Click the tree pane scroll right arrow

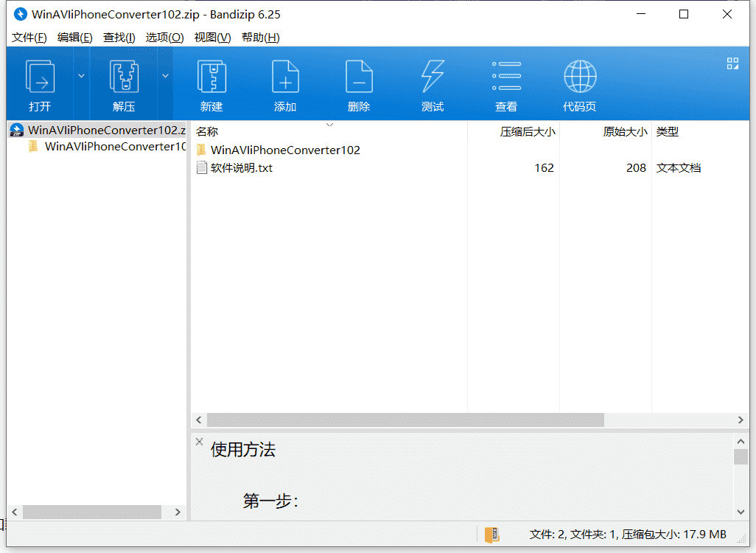pos(178,512)
